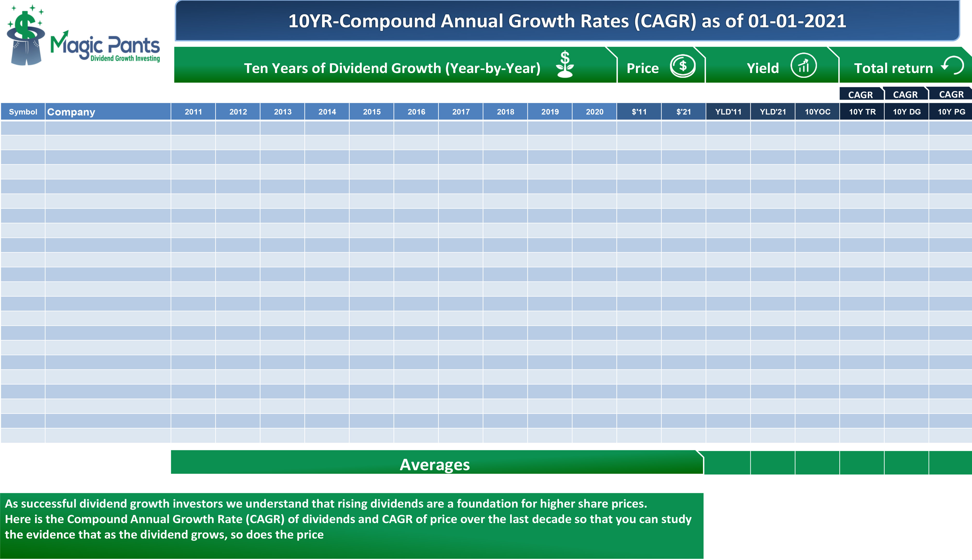Screen dimensions: 972x560
Task: Click the dollar coin Price icon
Action: (682, 66)
